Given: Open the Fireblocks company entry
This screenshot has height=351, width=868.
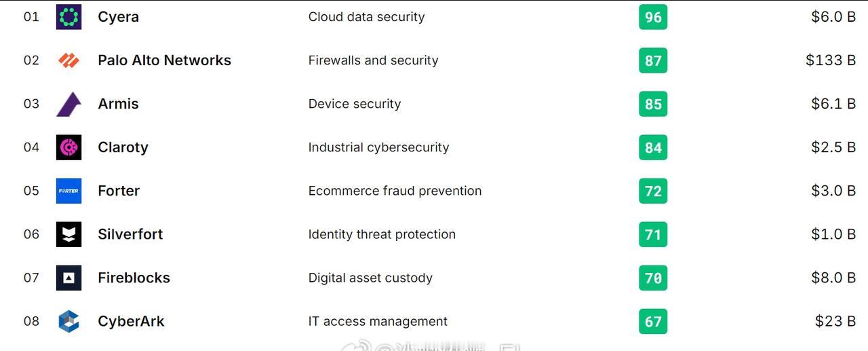Looking at the screenshot, I should click(134, 278).
